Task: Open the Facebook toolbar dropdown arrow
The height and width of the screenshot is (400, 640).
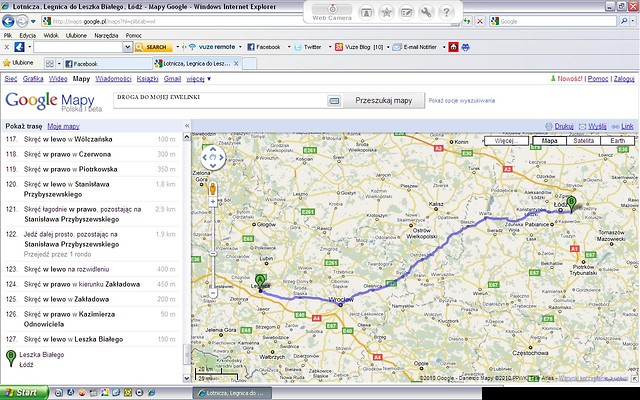Action: [x=289, y=47]
